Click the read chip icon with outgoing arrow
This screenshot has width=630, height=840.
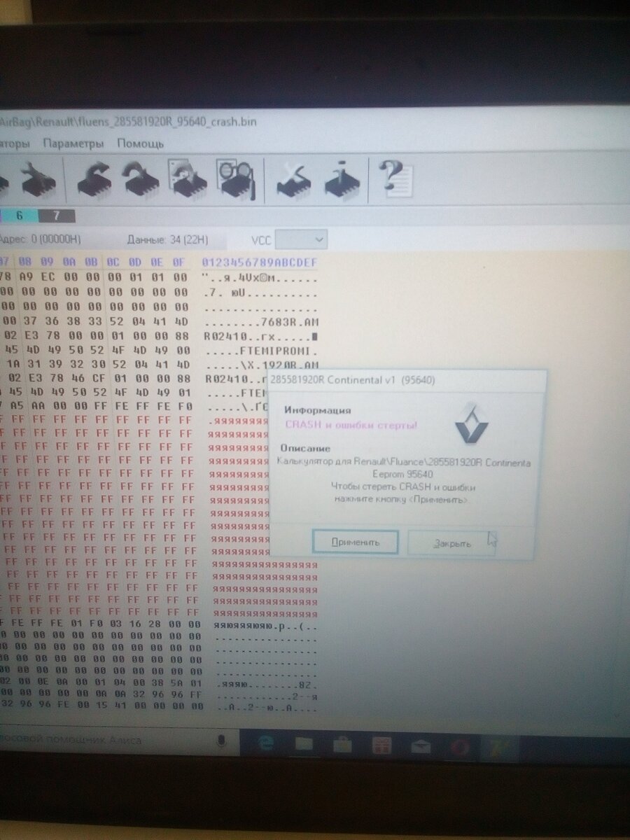[94, 180]
